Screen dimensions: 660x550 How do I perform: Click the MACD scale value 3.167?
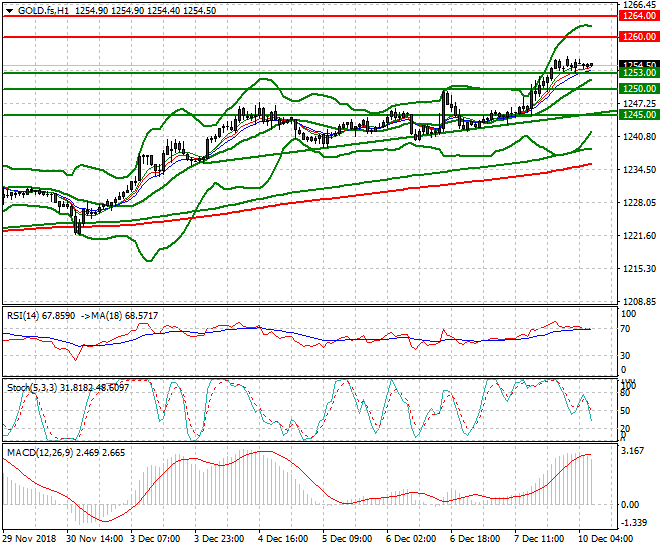tap(633, 451)
